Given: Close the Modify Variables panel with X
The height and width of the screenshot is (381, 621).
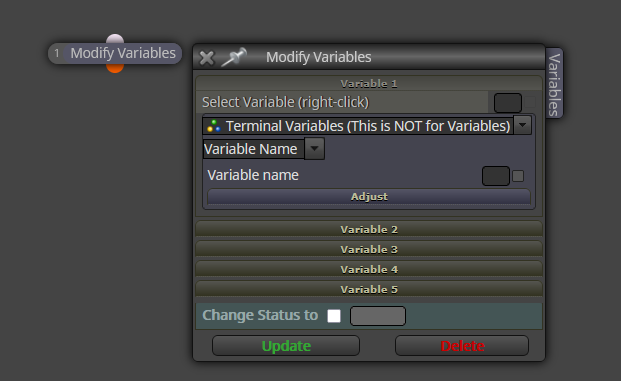Looking at the screenshot, I should coord(206,58).
